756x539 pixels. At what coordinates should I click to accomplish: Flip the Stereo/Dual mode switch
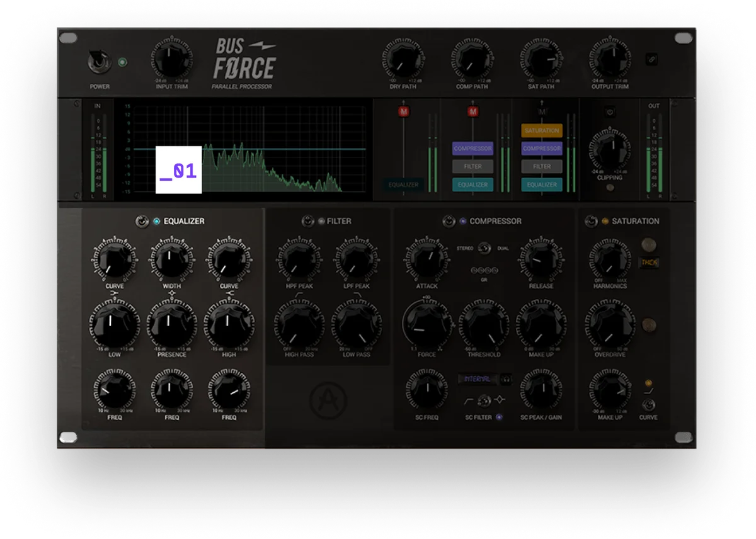(x=484, y=248)
